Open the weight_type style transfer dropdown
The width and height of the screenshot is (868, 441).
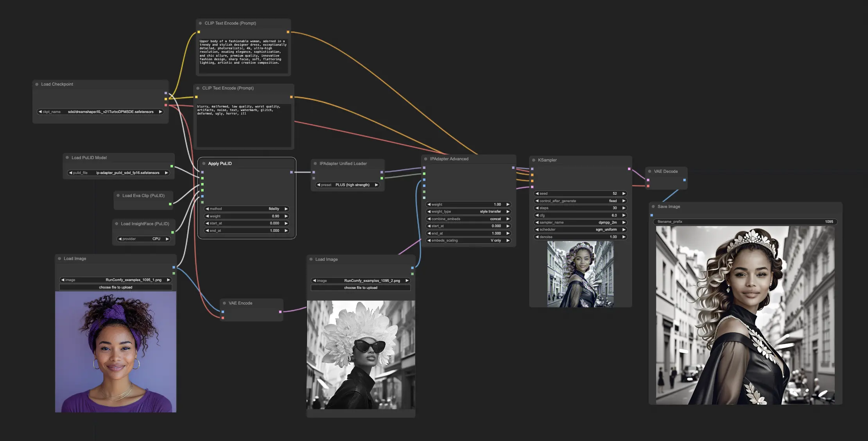468,212
